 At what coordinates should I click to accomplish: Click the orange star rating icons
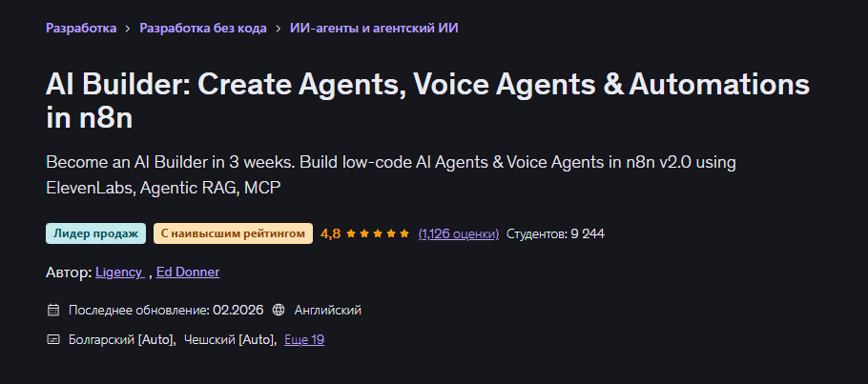pyautogui.click(x=378, y=233)
